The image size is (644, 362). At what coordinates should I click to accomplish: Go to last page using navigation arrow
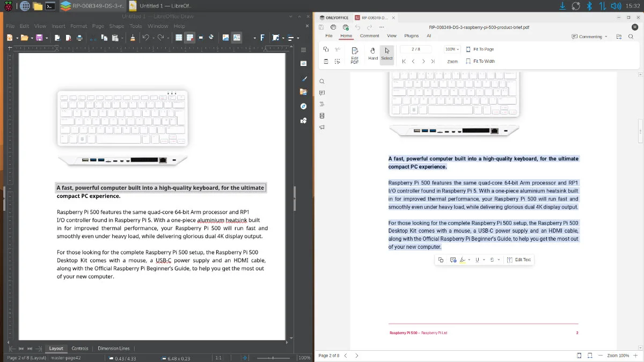(433, 61)
